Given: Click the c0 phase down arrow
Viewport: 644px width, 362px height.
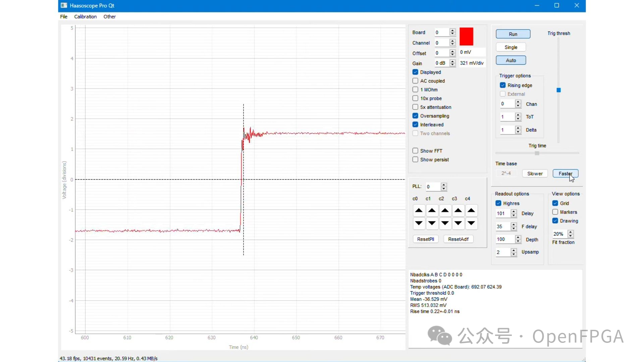Looking at the screenshot, I should [419, 223].
